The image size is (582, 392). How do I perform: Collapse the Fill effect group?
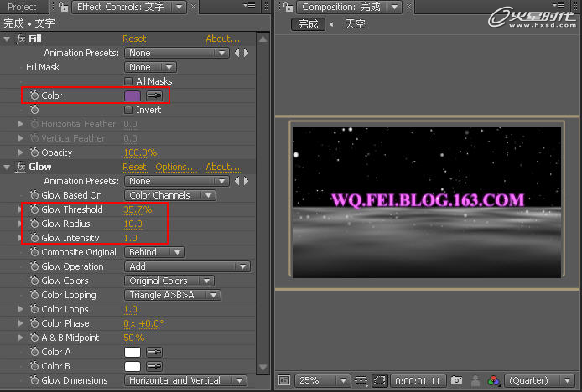click(x=7, y=39)
